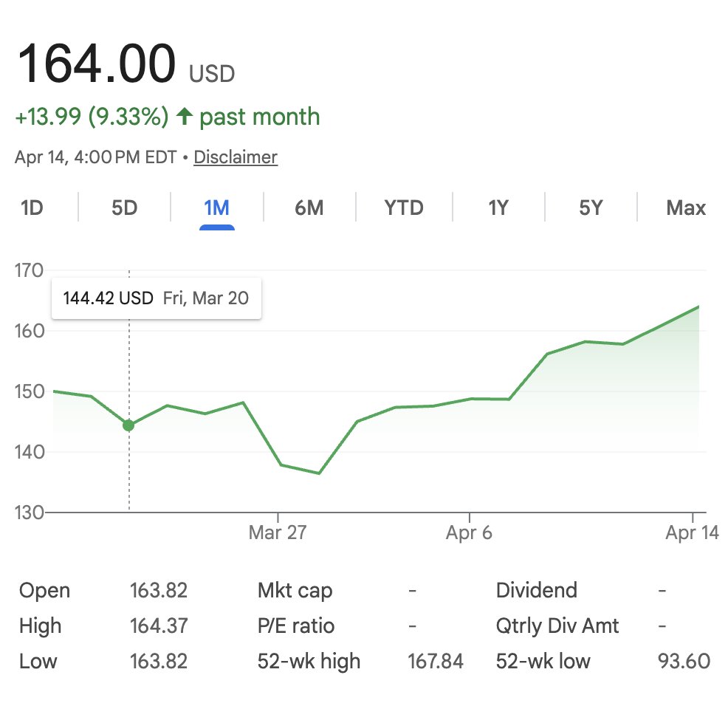
Task: Switch chart to 1D range
Action: (x=32, y=208)
